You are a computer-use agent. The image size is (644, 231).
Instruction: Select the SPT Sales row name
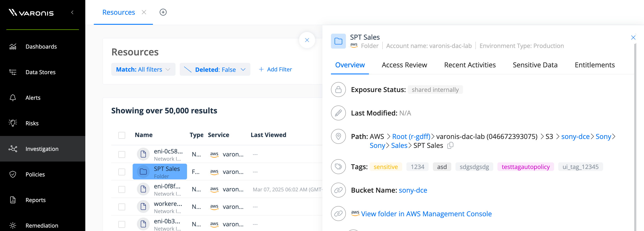(x=167, y=169)
